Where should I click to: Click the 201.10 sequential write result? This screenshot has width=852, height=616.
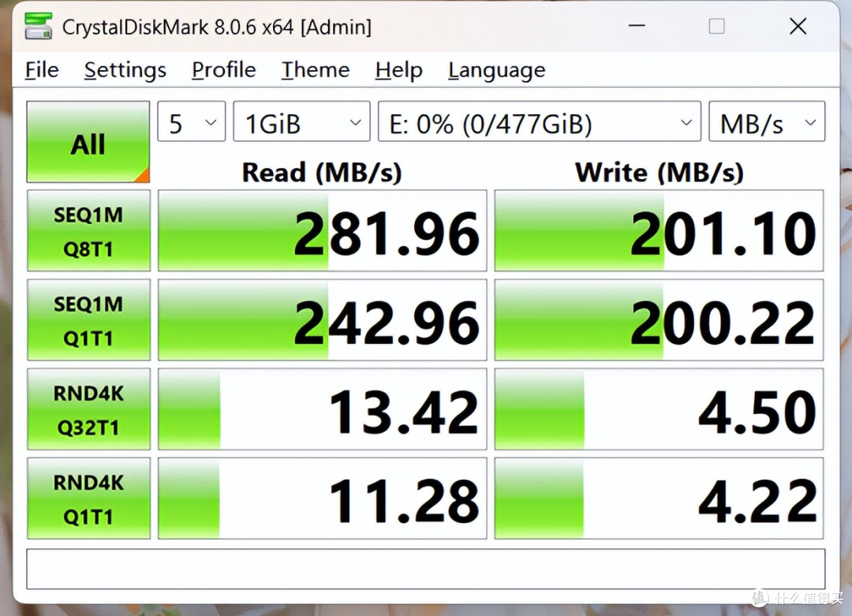coord(659,230)
